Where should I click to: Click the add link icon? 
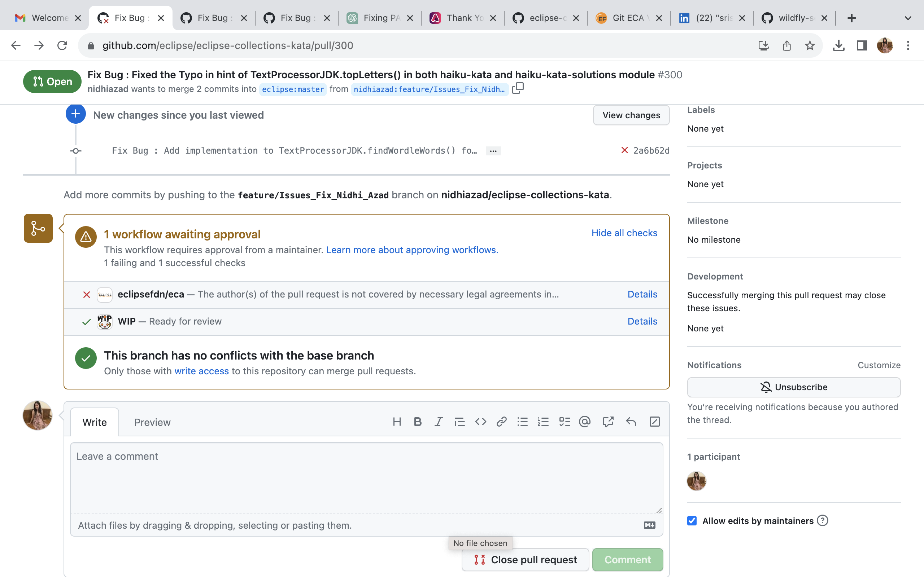click(x=501, y=422)
